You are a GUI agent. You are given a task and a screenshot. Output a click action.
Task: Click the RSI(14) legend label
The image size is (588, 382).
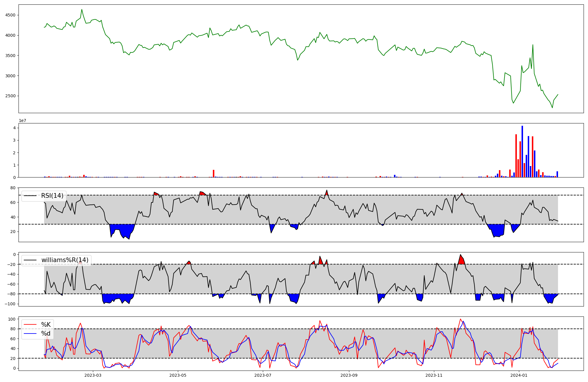point(52,196)
